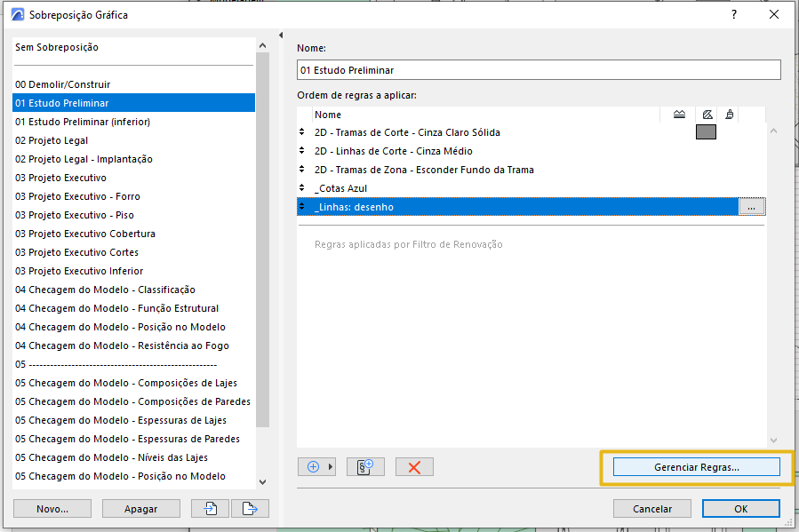Click reorder handle of Tramas de Corte rule
The image size is (799, 532).
click(301, 131)
